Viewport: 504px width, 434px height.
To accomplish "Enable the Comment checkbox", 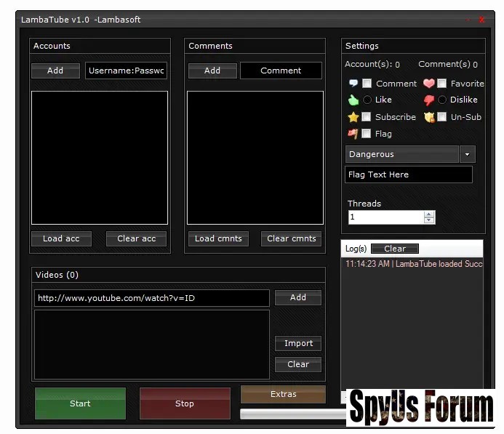I will click(367, 84).
